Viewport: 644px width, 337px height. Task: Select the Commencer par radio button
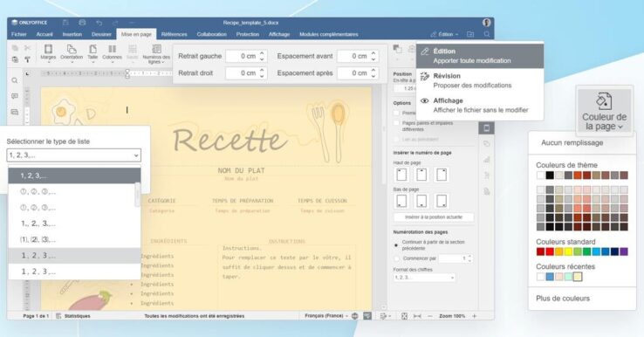[x=396, y=258]
